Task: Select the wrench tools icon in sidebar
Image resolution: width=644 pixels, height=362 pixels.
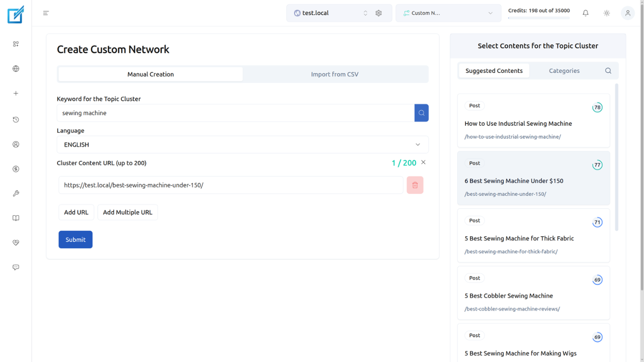Action: (x=16, y=193)
